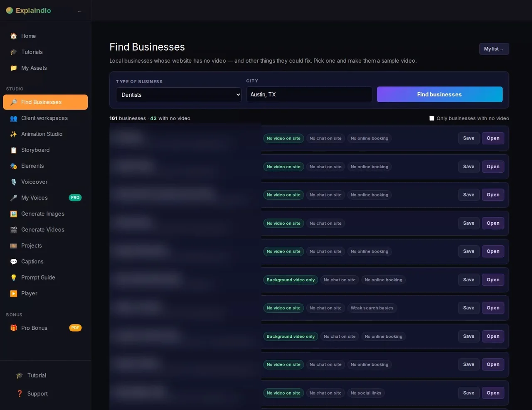Open the Type of Business dropdown

pos(179,95)
